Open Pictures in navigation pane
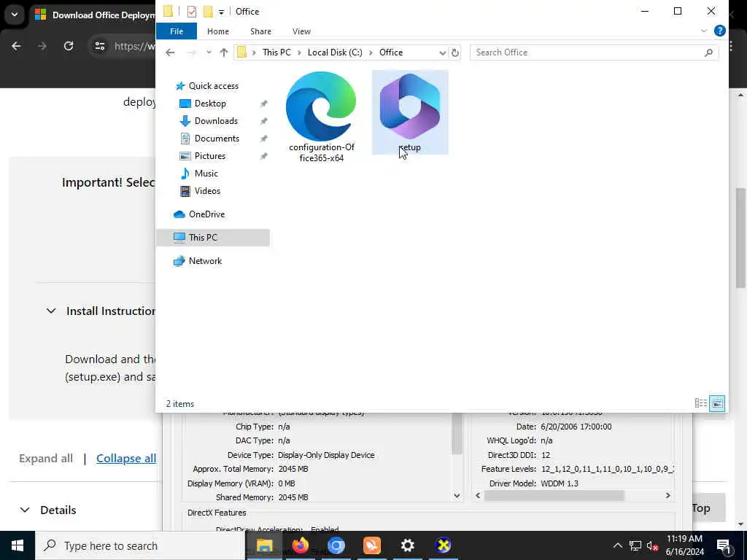 (x=209, y=156)
